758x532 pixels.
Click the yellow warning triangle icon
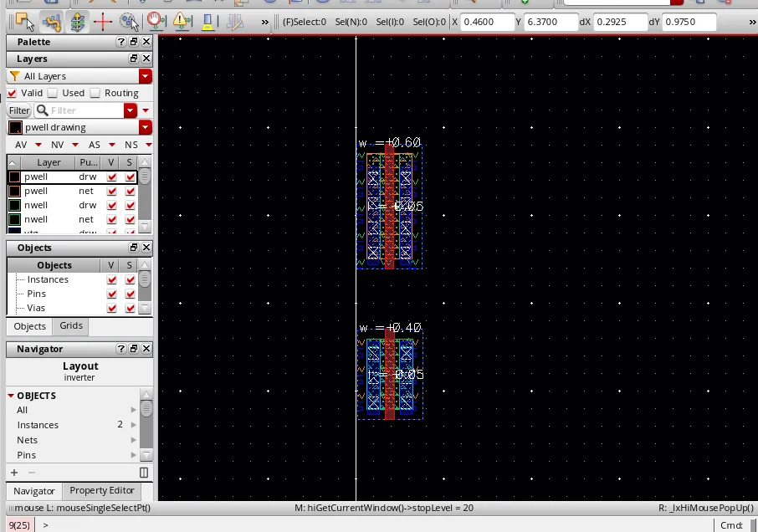[180, 22]
